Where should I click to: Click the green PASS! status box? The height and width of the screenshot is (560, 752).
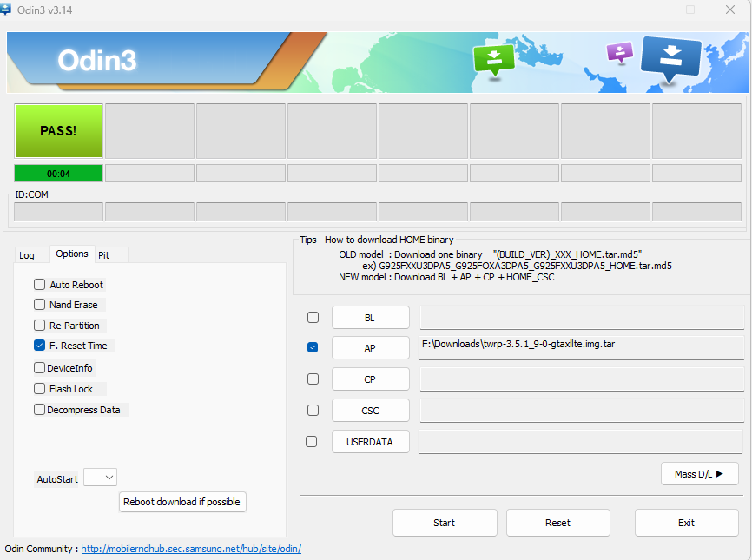coord(58,131)
